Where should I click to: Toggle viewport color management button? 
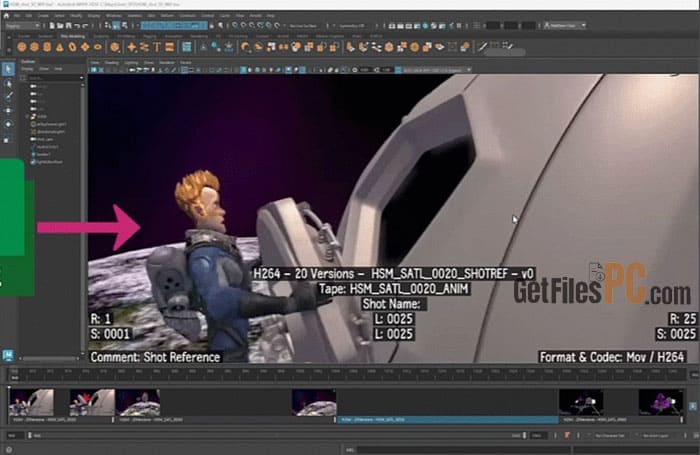pos(399,70)
